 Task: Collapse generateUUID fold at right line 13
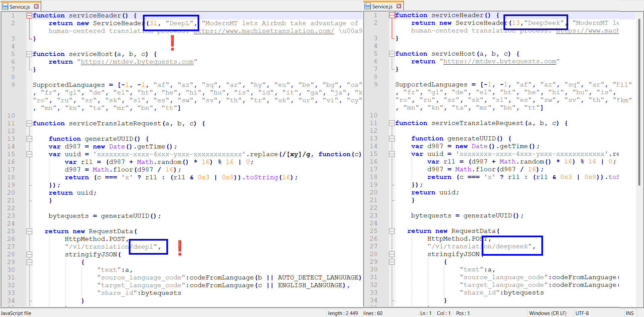tap(392, 138)
